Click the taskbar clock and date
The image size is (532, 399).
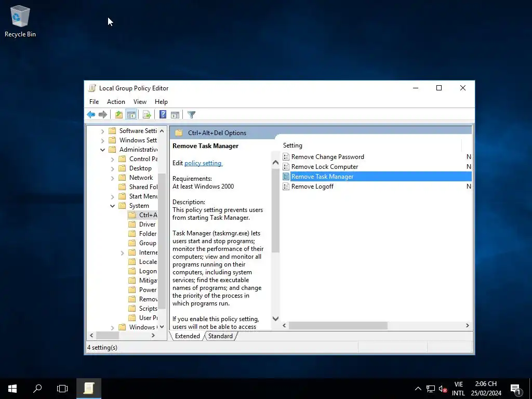[486, 389]
